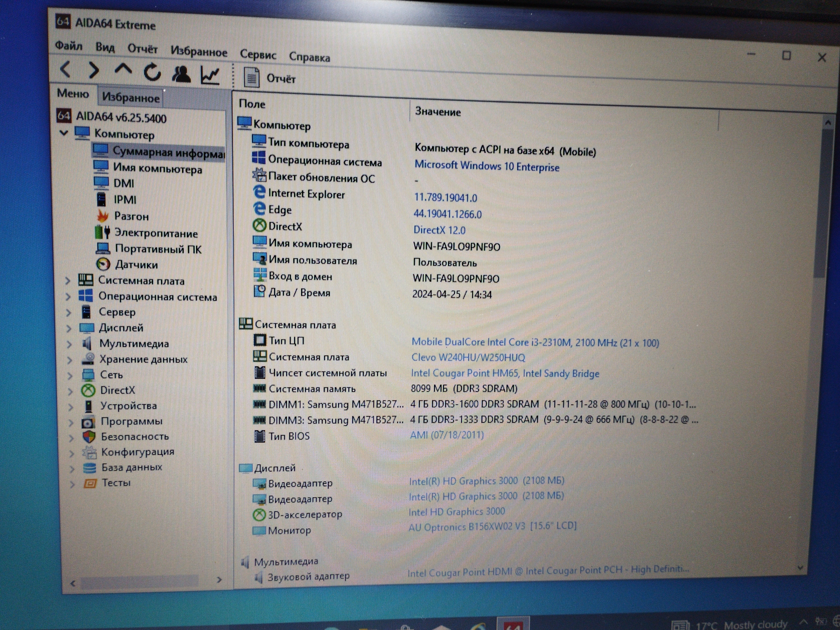Click the Отчёт report button
The image size is (840, 630).
click(269, 78)
